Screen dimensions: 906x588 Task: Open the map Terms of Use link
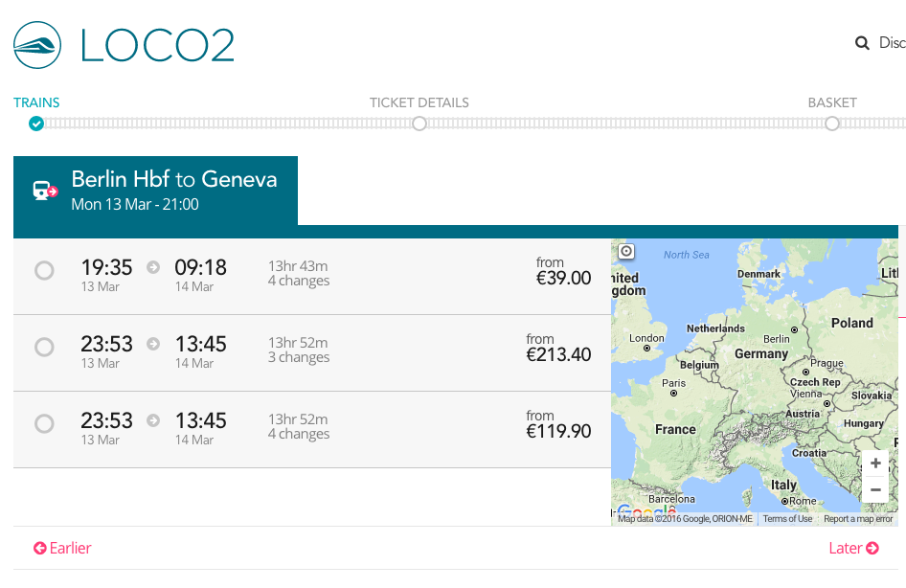(787, 519)
